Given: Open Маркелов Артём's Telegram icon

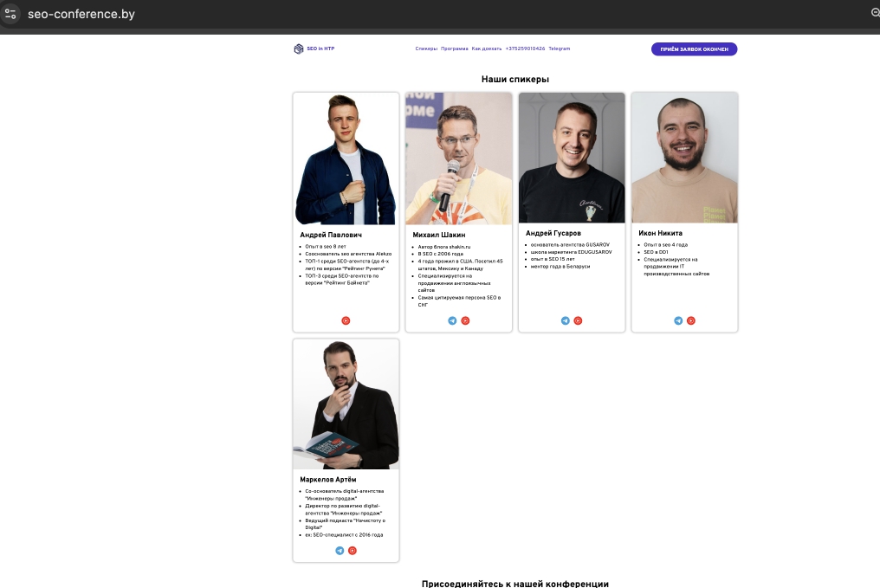Looking at the screenshot, I should pyautogui.click(x=340, y=551).
